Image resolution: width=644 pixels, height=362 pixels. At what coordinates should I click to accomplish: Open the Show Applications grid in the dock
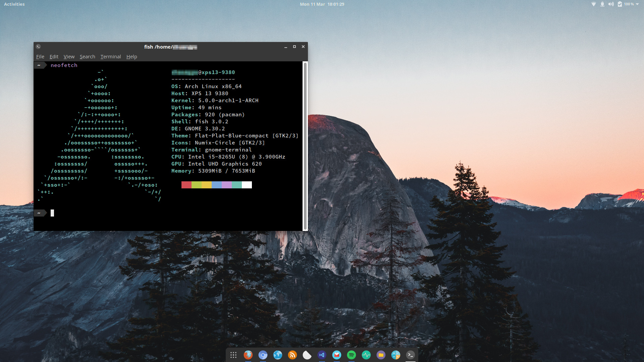233,355
